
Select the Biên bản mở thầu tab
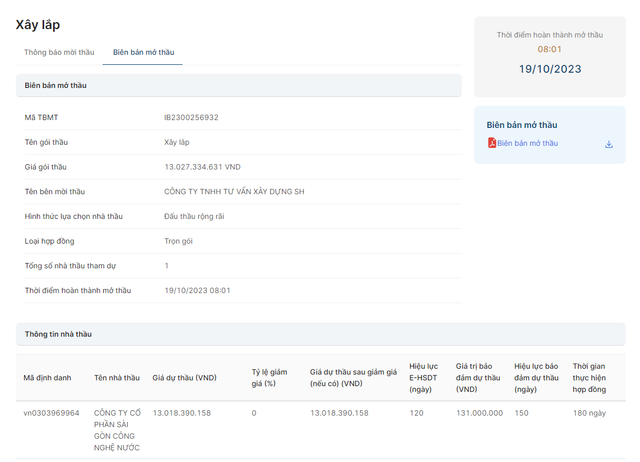[x=147, y=52]
